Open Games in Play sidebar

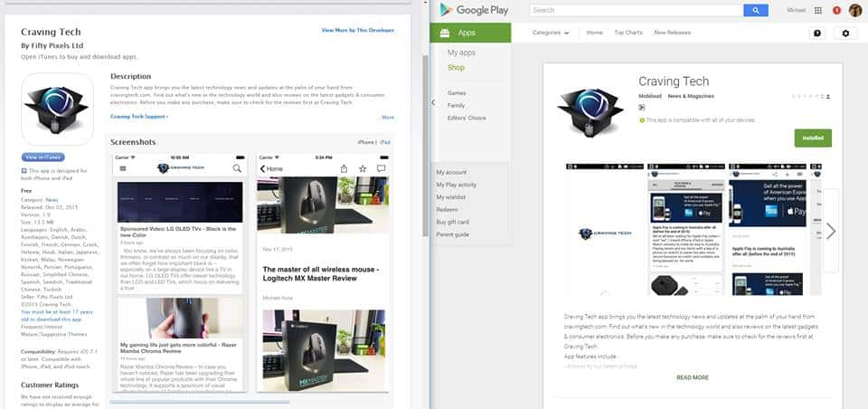pos(457,93)
